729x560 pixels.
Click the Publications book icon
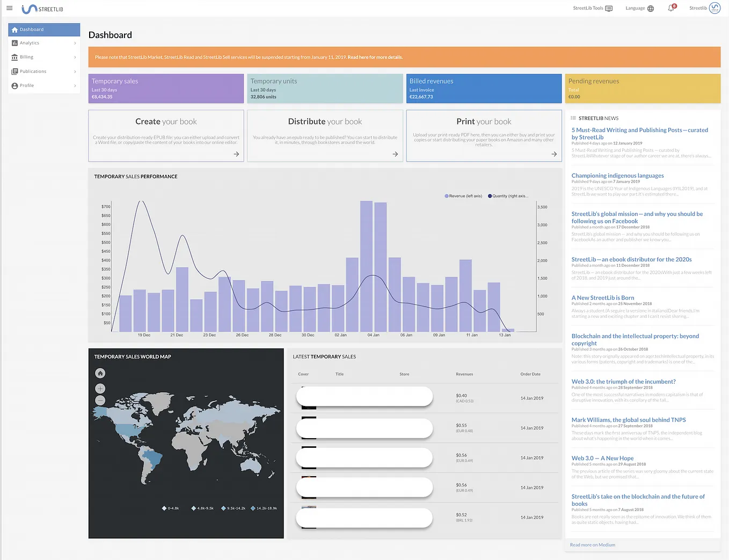(x=14, y=71)
